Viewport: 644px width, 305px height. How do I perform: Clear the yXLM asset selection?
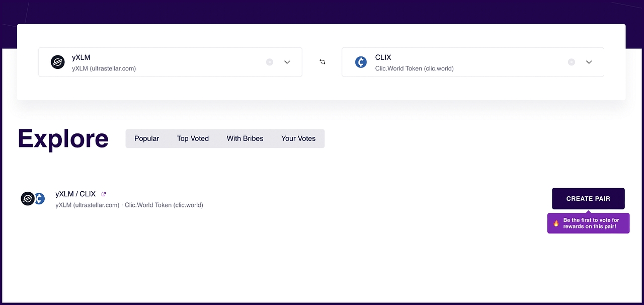click(x=270, y=62)
